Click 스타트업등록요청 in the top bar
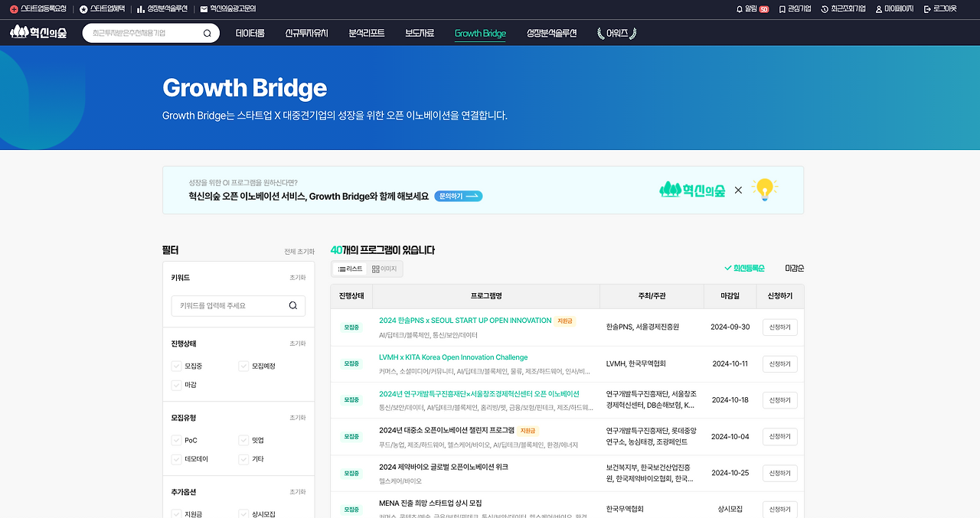 click(x=38, y=9)
